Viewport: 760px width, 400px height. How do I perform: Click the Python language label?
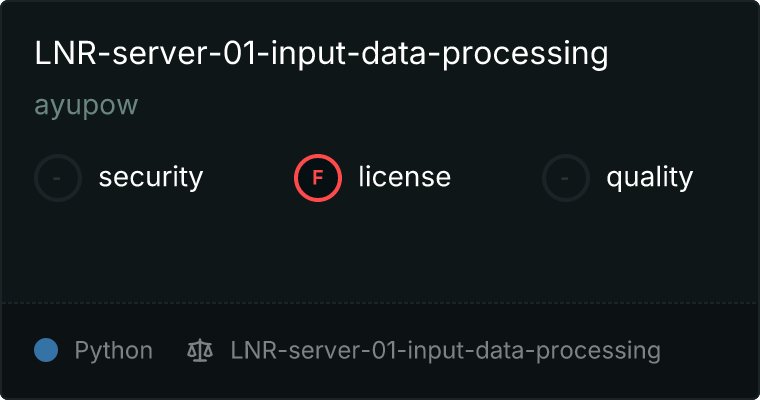113,351
